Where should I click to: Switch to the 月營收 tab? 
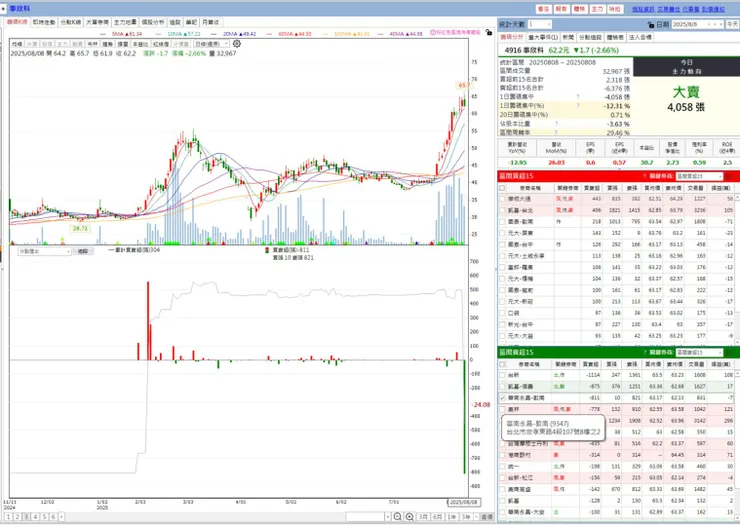click(x=210, y=22)
